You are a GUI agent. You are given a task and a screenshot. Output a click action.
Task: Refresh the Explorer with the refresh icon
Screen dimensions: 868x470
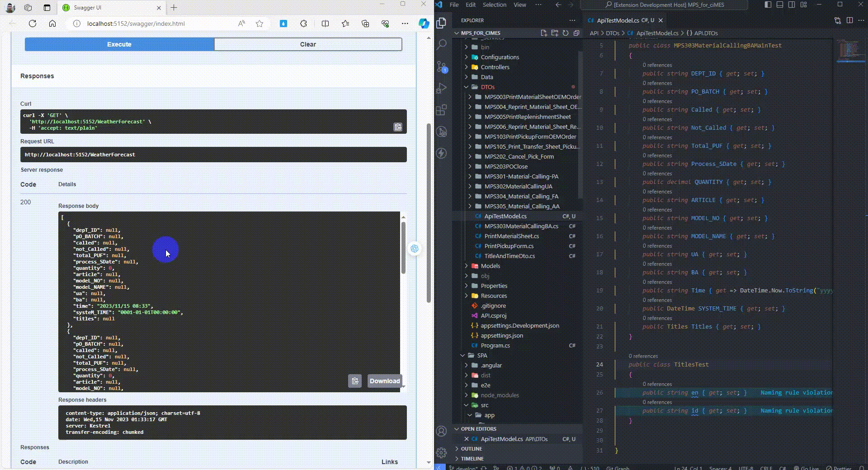click(566, 33)
